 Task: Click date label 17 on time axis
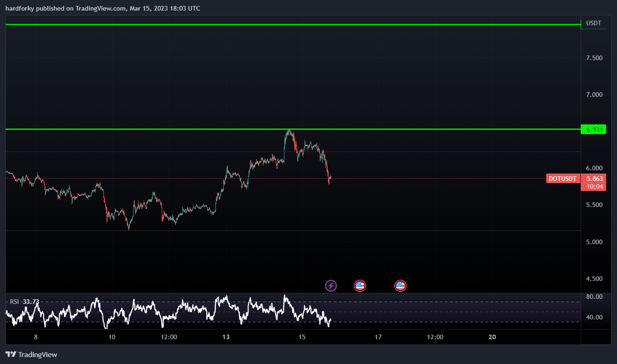tap(378, 337)
